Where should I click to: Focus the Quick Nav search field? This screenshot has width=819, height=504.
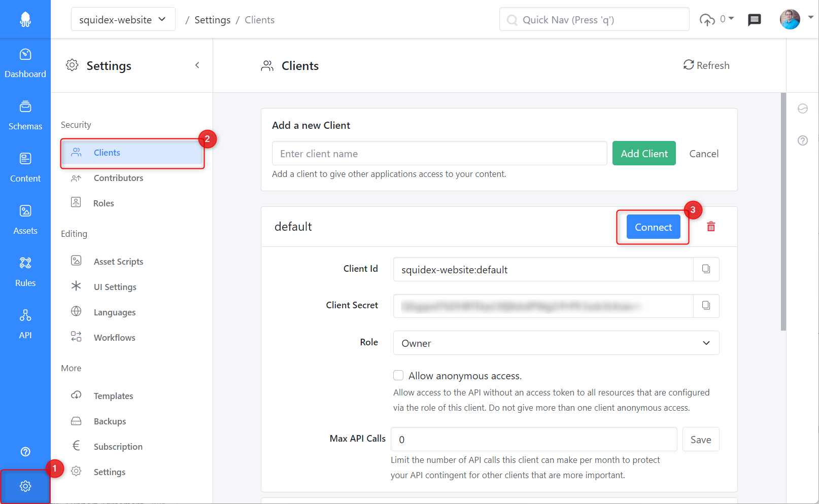(x=594, y=19)
